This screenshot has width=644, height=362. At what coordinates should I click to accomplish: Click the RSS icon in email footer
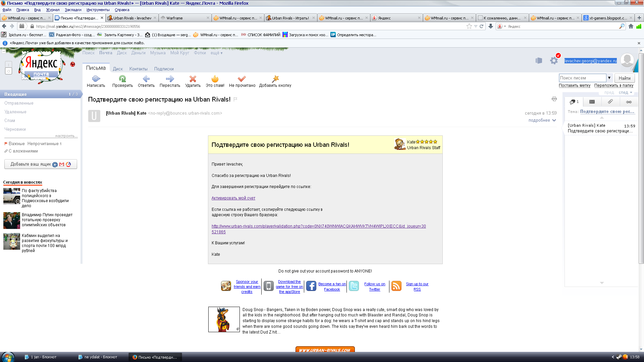(x=396, y=286)
